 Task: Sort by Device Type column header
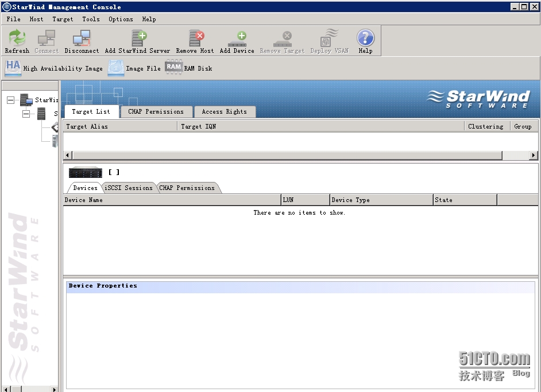pyautogui.click(x=381, y=200)
